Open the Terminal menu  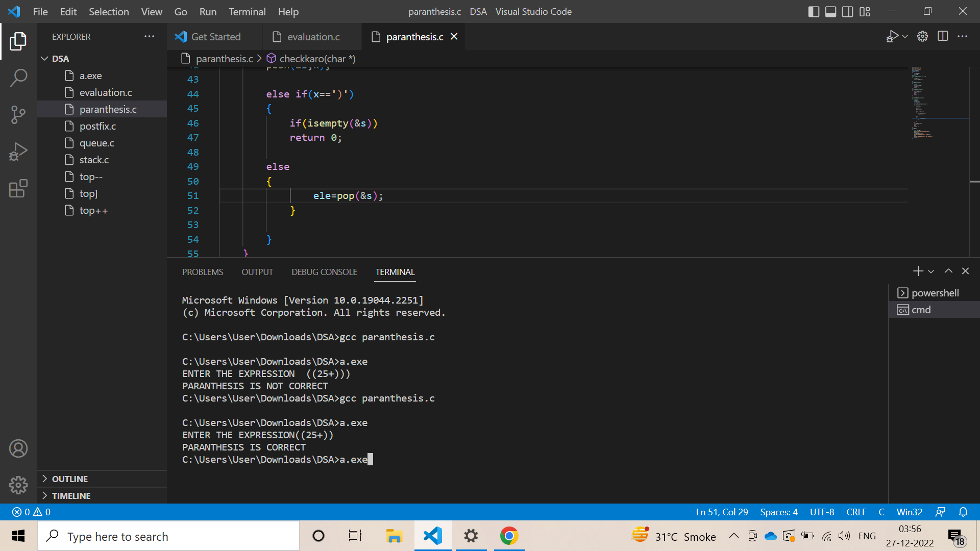pyautogui.click(x=247, y=11)
